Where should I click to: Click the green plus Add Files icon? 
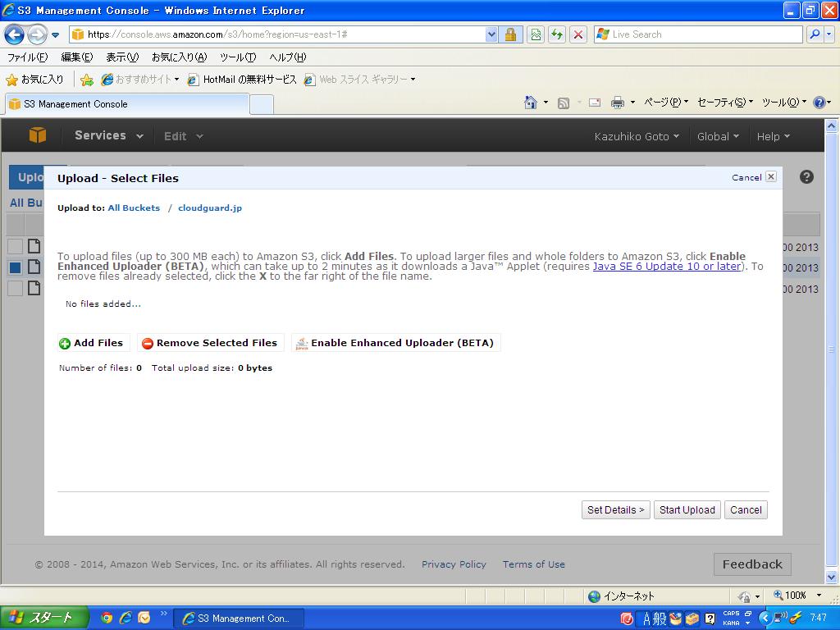coord(65,344)
